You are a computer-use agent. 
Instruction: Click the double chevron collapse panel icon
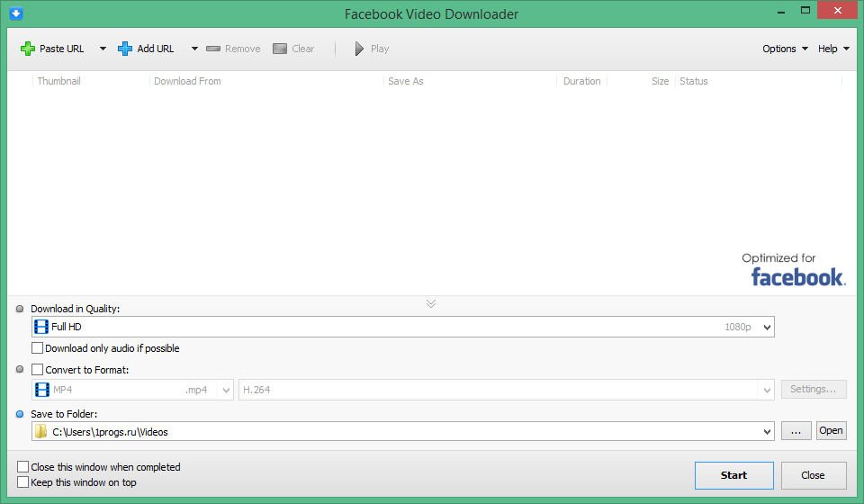tap(431, 303)
